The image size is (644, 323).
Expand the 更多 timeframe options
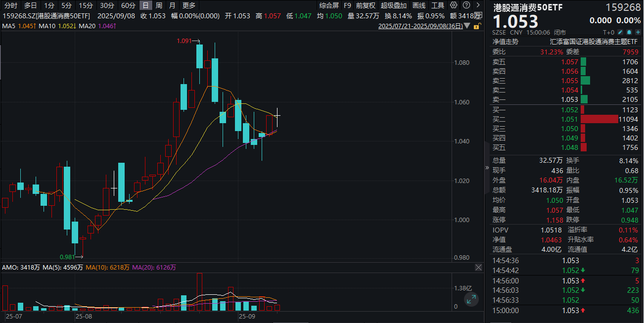[189, 5]
